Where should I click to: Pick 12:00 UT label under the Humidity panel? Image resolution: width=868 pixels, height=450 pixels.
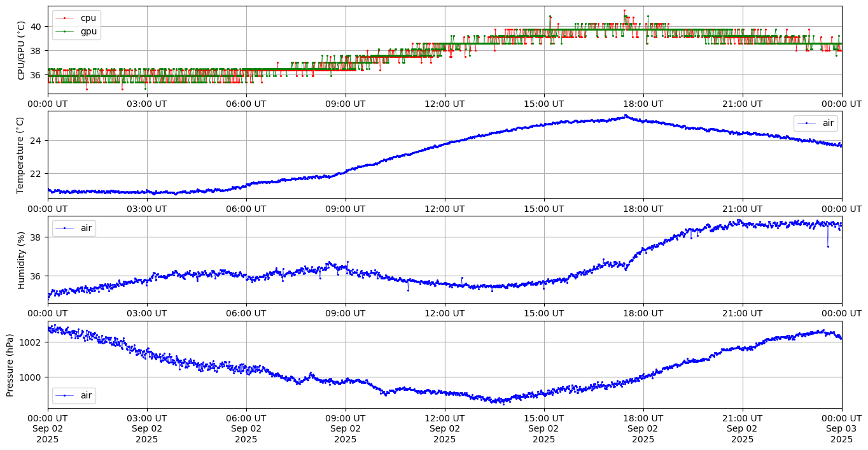[445, 314]
